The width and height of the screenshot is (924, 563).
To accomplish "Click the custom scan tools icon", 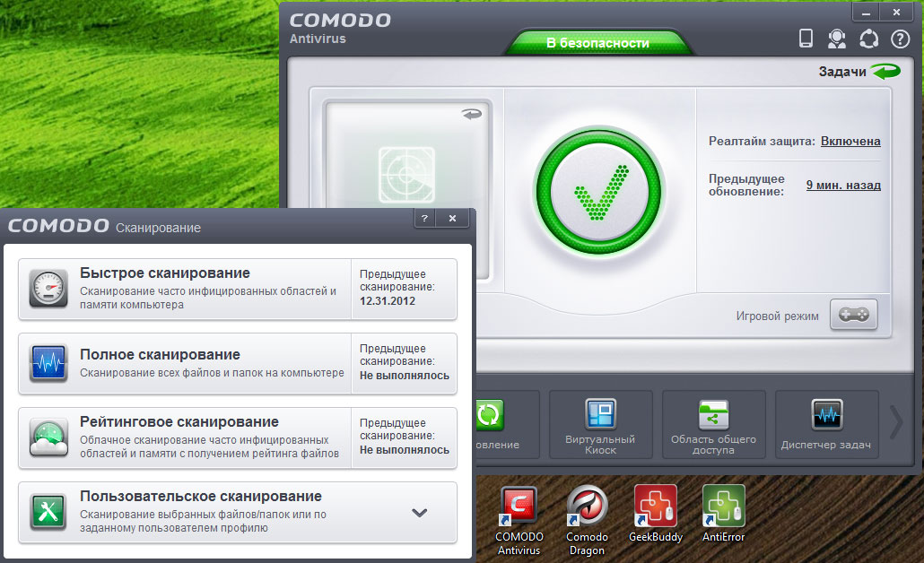I will pyautogui.click(x=48, y=512).
